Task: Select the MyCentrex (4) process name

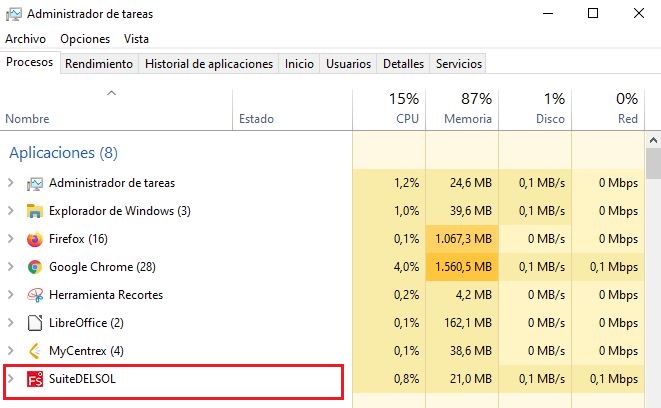Action: [x=86, y=351]
